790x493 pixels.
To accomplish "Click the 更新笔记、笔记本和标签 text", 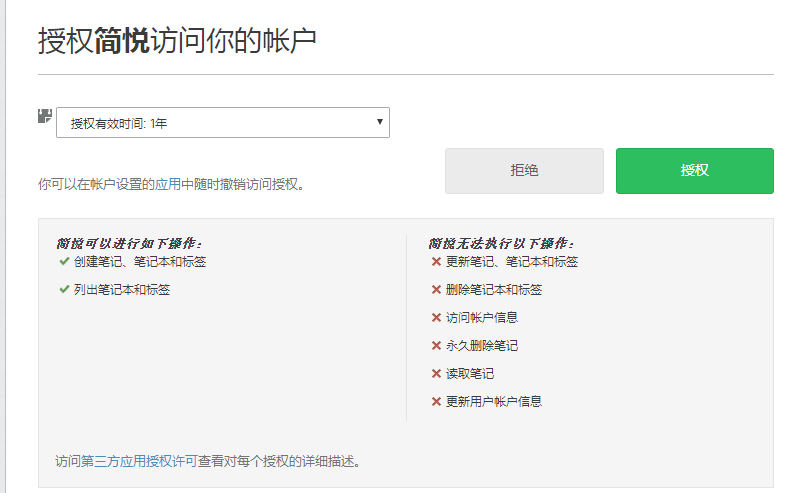I will 512,261.
